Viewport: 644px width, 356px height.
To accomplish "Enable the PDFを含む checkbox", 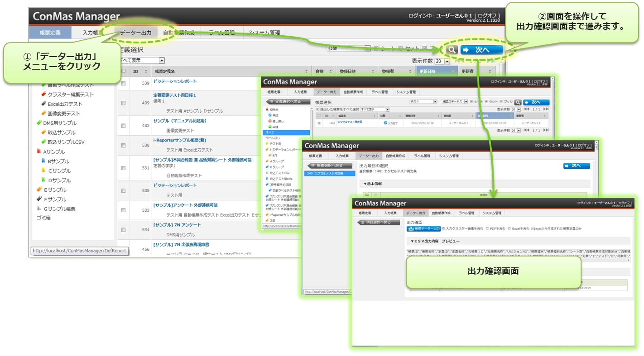I will 487,229.
